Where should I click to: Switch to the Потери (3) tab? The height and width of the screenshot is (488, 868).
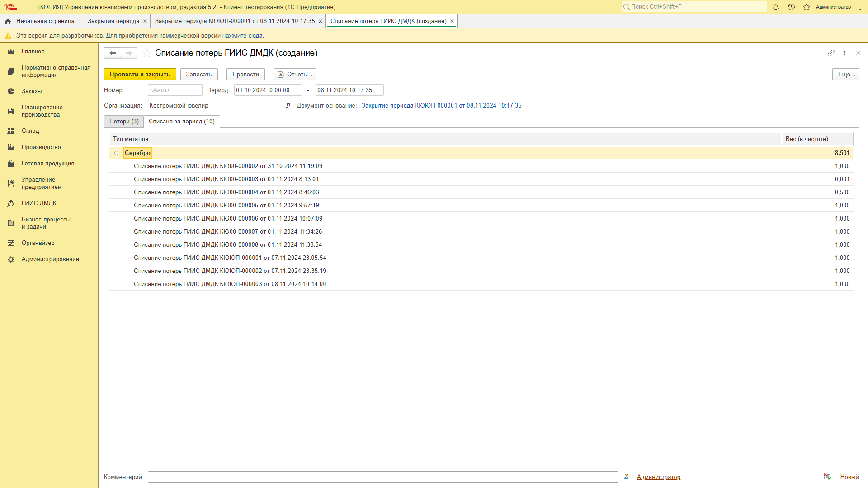click(x=124, y=122)
